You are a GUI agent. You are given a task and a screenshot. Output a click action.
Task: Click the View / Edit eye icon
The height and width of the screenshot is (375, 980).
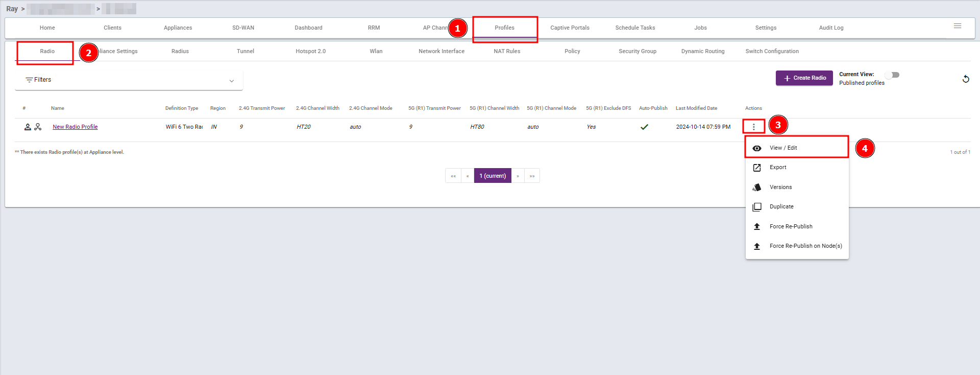(x=757, y=148)
